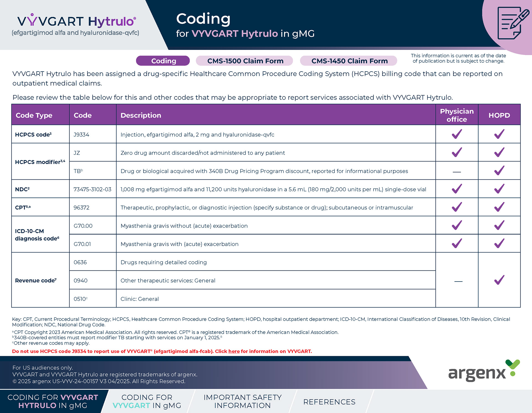Viewport: 532px width, 413px height.
Task: Click NDC code 73475-3102-03 cell
Action: (x=92, y=189)
